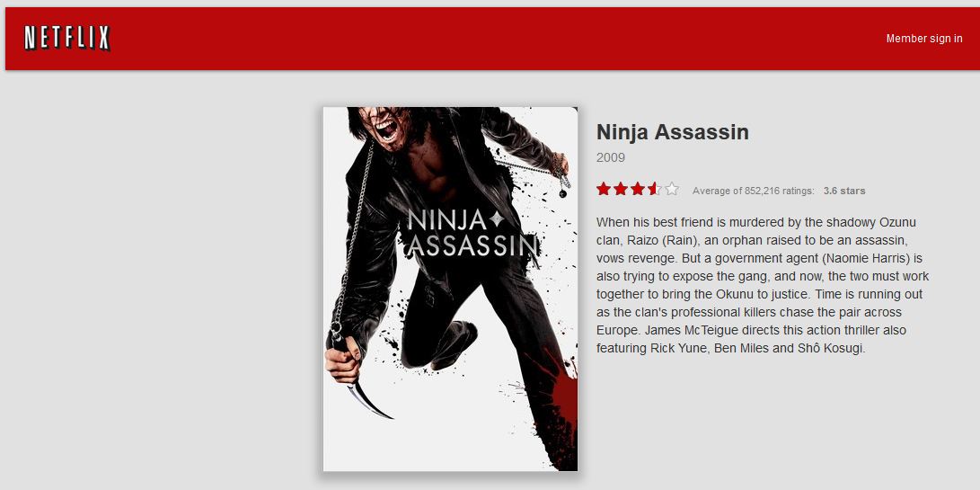This screenshot has height=490, width=980.
Task: Rate the movie five stars
Action: (672, 189)
